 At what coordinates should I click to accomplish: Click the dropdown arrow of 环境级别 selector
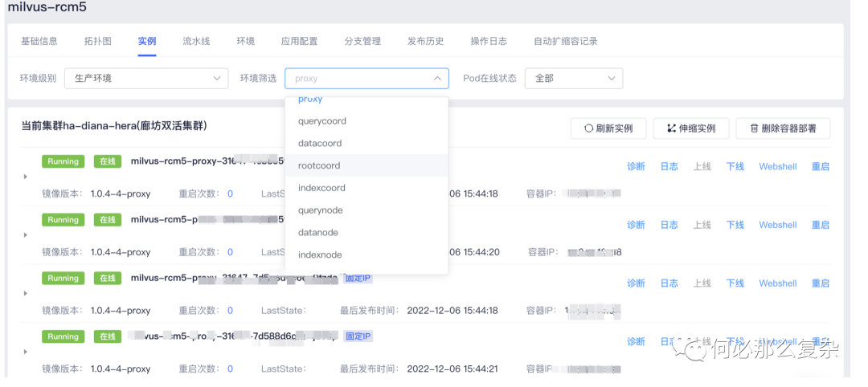click(217, 79)
